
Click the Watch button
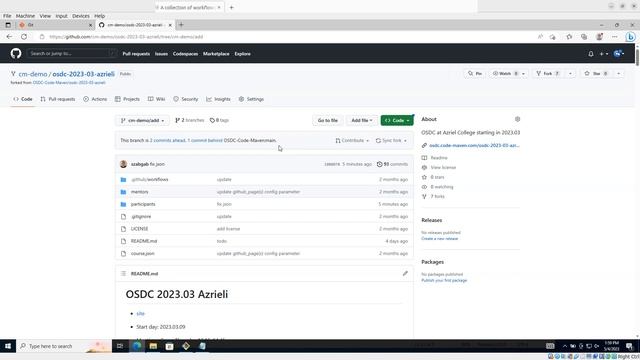pyautogui.click(x=504, y=73)
